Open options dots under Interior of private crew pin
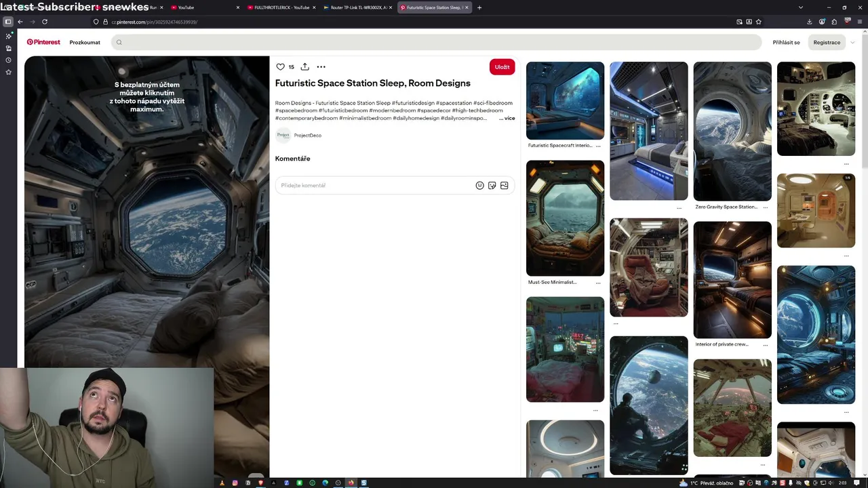The width and height of the screenshot is (868, 488). [x=766, y=345]
